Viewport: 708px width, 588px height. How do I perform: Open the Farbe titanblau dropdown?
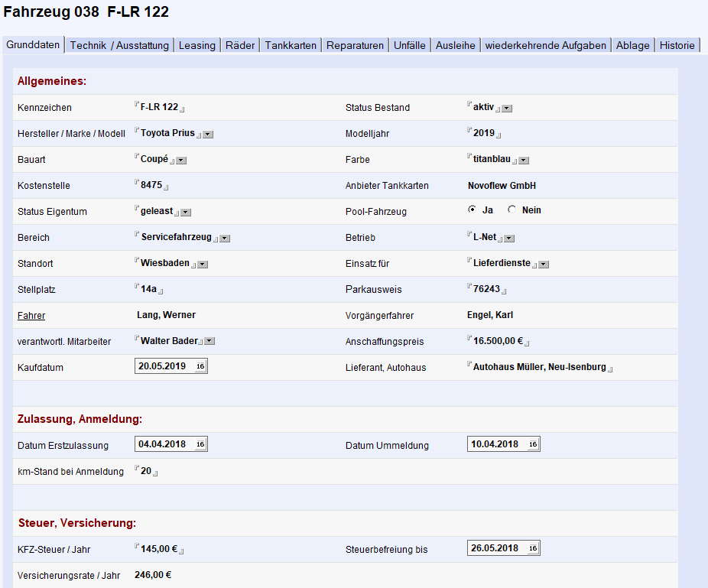point(524,161)
